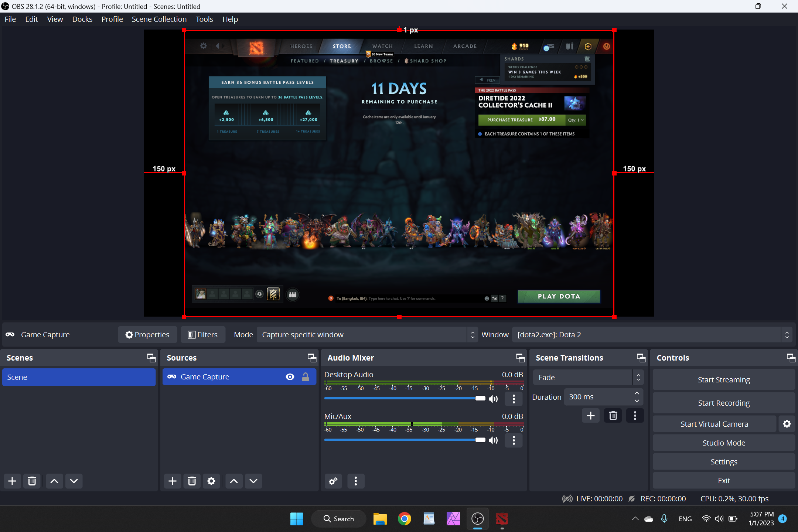This screenshot has width=798, height=532.
Task: Open Mic/Aux options three-dot button
Action: click(514, 440)
